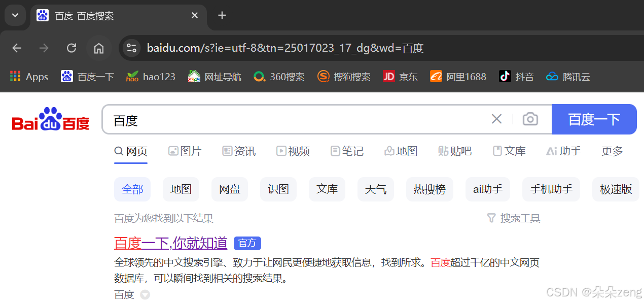
Task: Select the 全部 filter chip
Action: (x=132, y=189)
